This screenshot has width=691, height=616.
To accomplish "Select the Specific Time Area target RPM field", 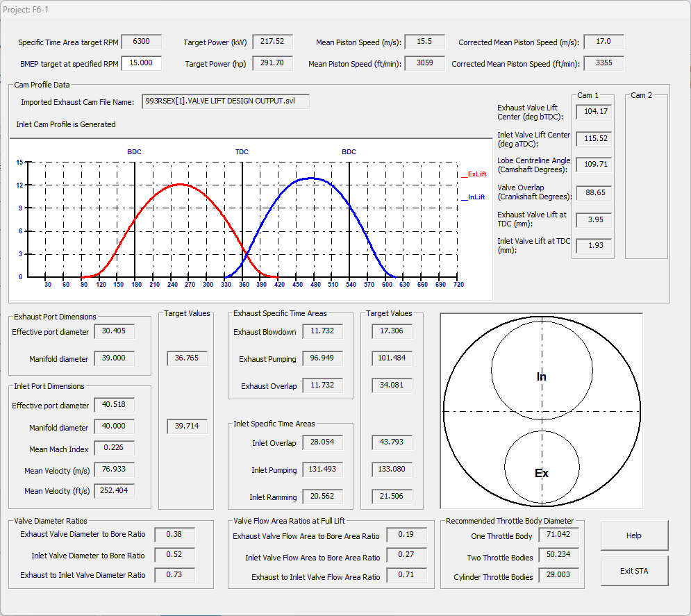I will click(x=142, y=42).
